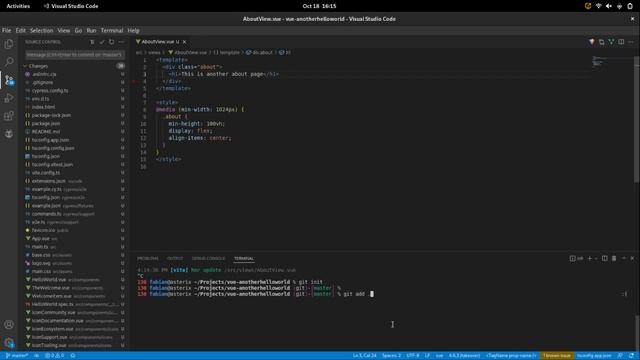Click the publish to cloud status icon
Viewport: 640px width, 360px height.
(x=36, y=356)
